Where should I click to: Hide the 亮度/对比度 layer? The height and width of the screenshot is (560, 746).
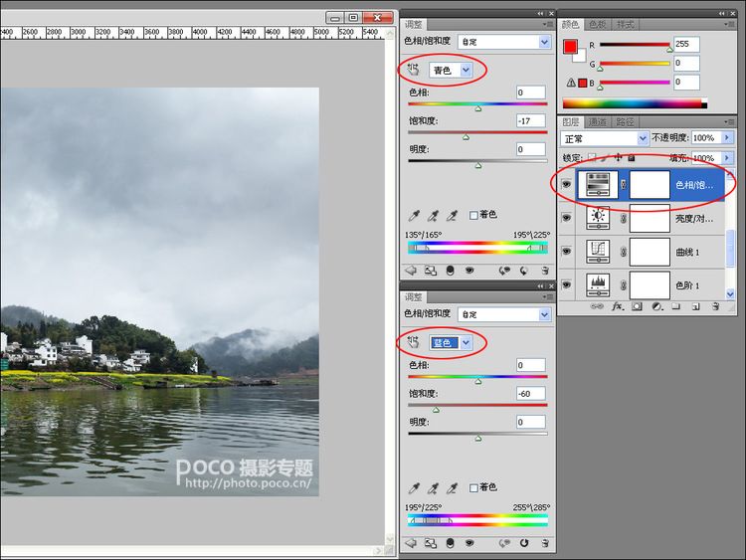[566, 218]
